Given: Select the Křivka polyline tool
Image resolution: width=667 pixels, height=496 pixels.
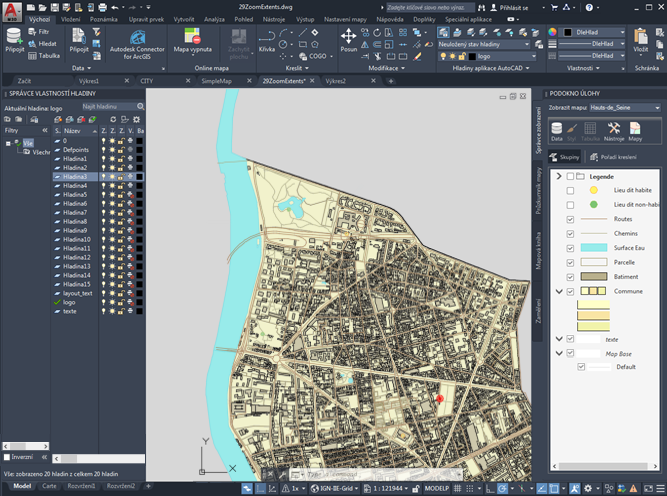Looking at the screenshot, I should 267,39.
